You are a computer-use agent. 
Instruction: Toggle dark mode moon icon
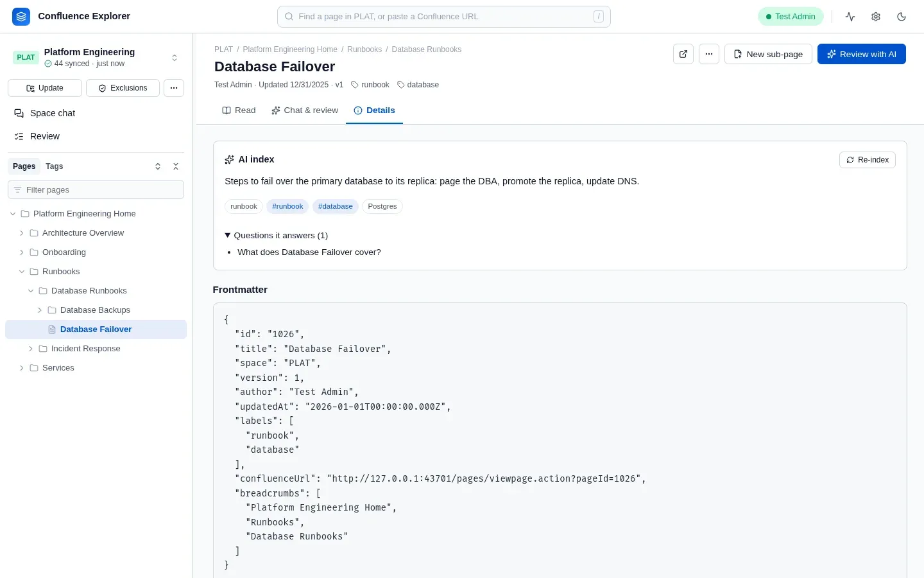click(x=902, y=17)
